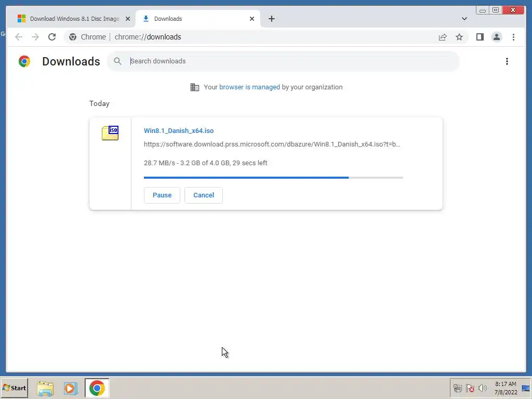Open the browser is managed link
This screenshot has width=532, height=399.
tap(249, 87)
